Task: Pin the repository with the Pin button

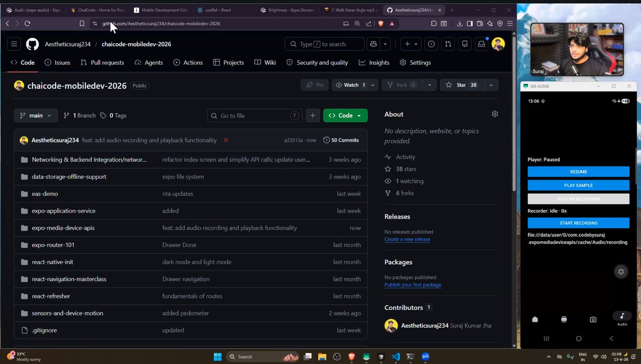Action: [x=315, y=85]
